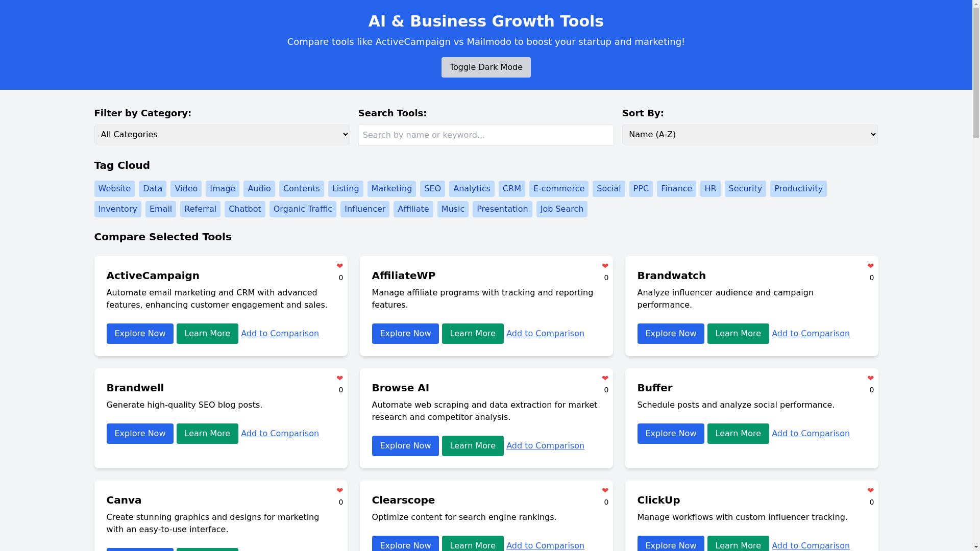The image size is (980, 551).
Task: Filter by the Data tag
Action: (x=153, y=189)
